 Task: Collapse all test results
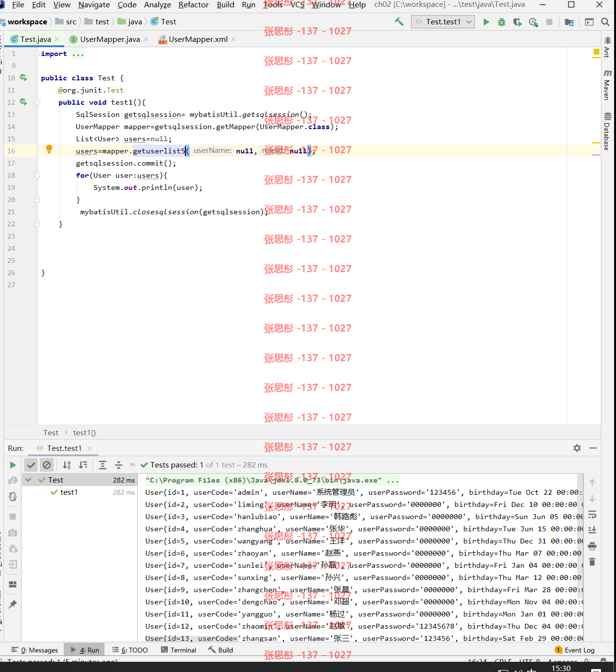[x=119, y=465]
